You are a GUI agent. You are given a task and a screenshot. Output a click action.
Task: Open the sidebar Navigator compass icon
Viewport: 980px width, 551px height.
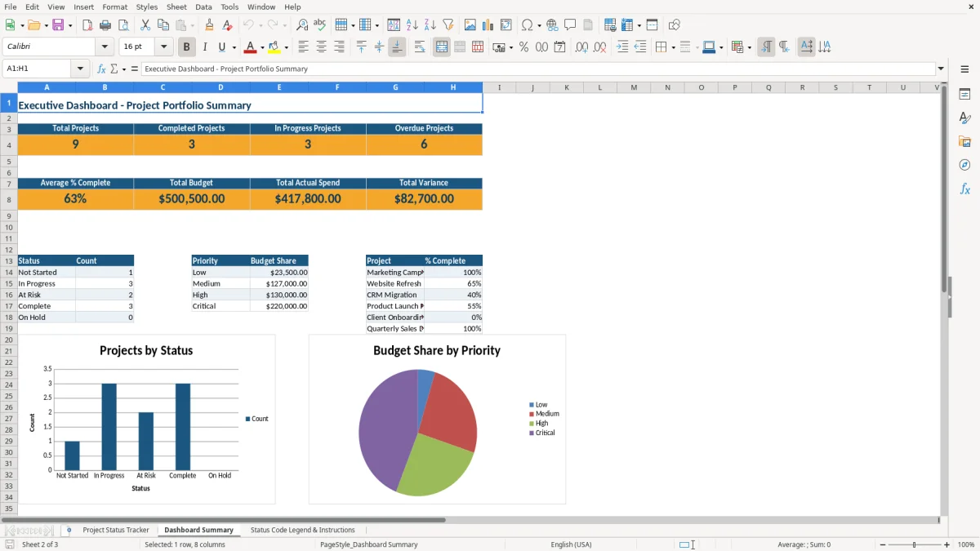pyautogui.click(x=964, y=165)
